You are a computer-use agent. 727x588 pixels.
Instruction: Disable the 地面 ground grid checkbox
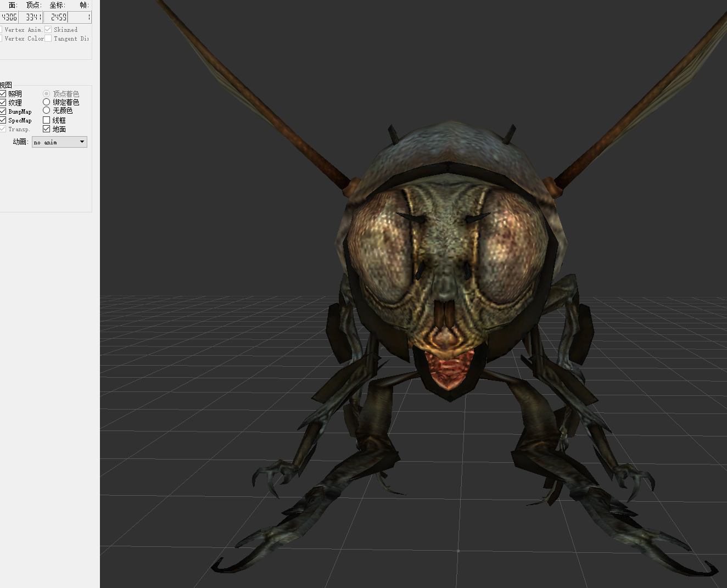tap(47, 129)
